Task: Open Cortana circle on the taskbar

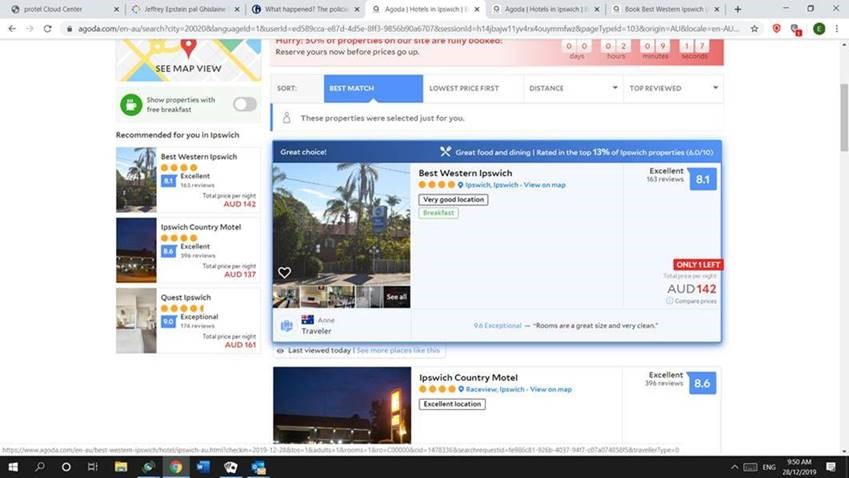Action: pyautogui.click(x=66, y=467)
